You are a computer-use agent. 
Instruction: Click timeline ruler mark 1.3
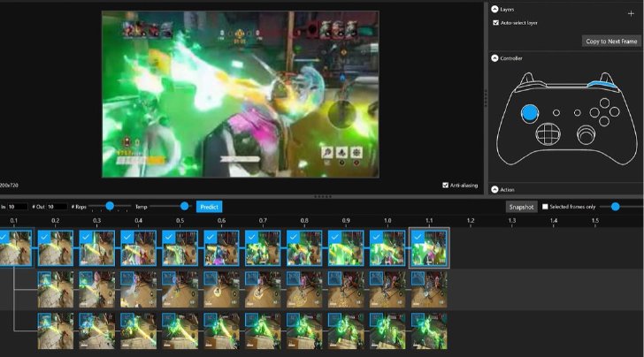[x=511, y=220]
